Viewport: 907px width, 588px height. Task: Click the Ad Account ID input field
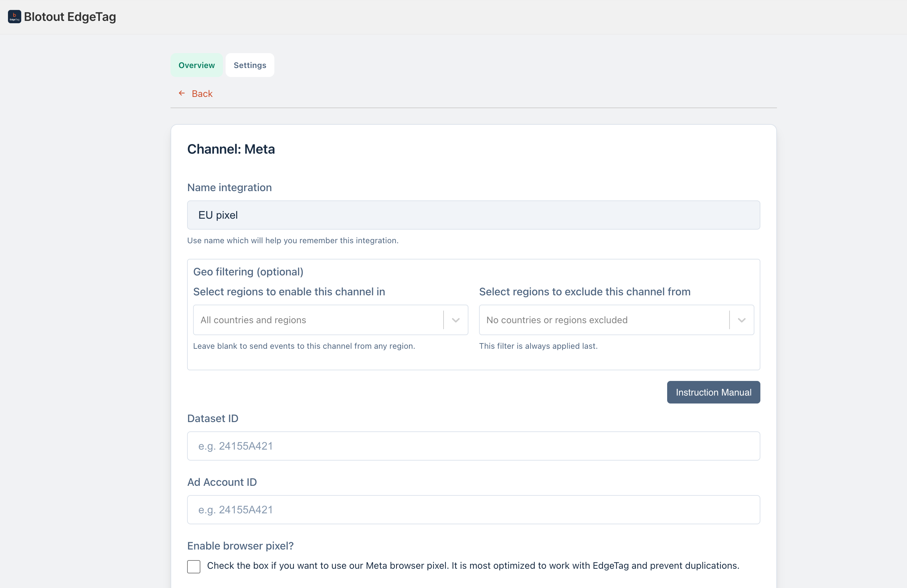tap(473, 509)
